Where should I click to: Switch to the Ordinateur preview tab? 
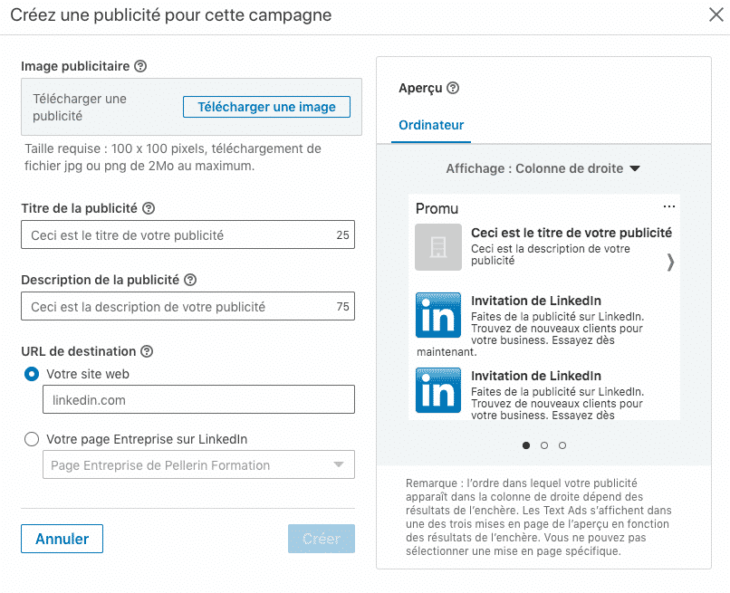click(431, 125)
